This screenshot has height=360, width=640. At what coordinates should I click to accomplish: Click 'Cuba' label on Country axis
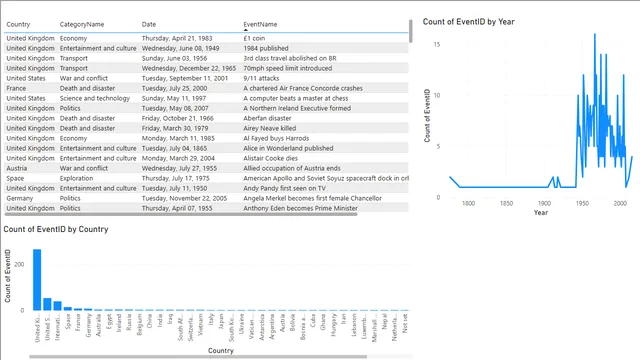(313, 320)
